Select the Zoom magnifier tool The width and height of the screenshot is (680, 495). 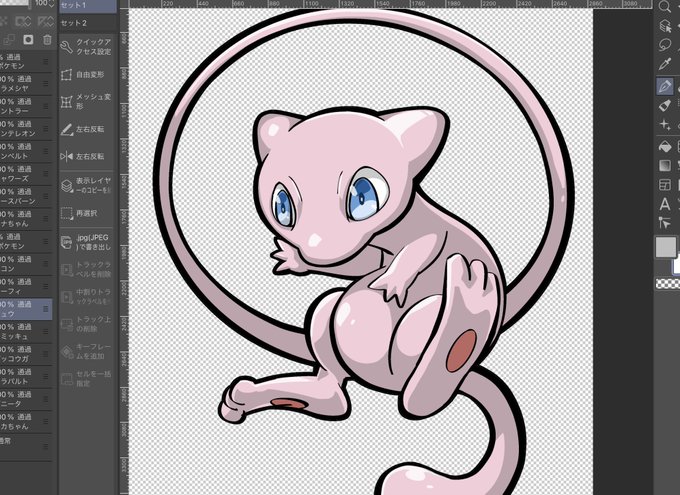[664, 6]
